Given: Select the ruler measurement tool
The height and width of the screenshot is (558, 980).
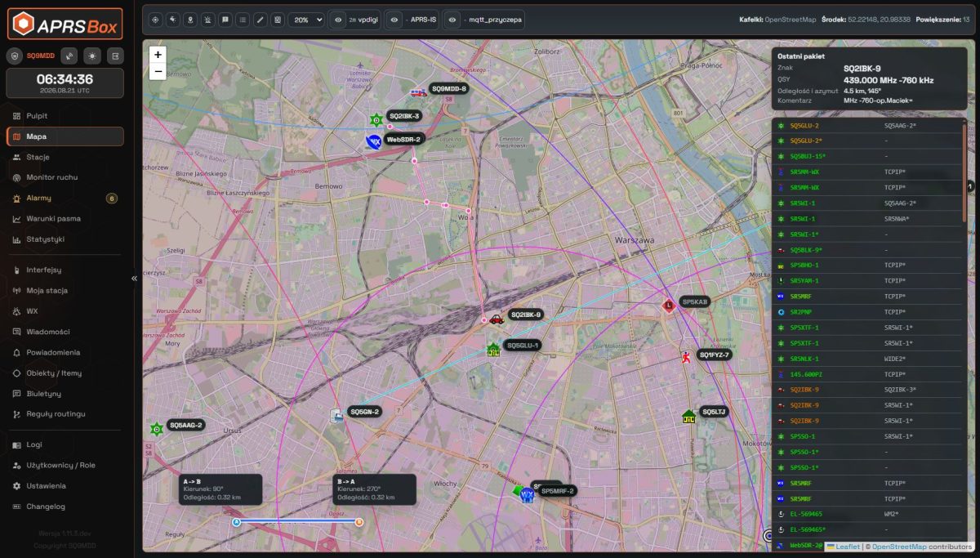Looking at the screenshot, I should click(260, 20).
